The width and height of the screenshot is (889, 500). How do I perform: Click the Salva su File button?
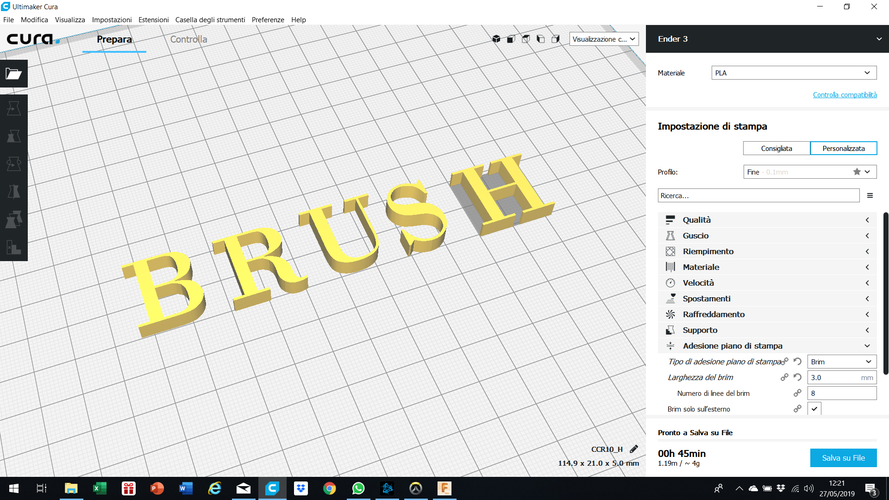[843, 458]
